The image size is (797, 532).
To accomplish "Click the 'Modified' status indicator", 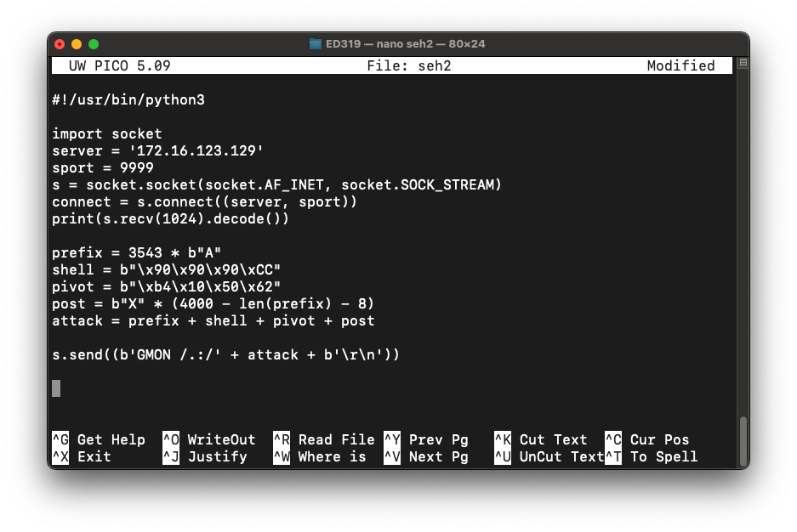I will pos(681,65).
